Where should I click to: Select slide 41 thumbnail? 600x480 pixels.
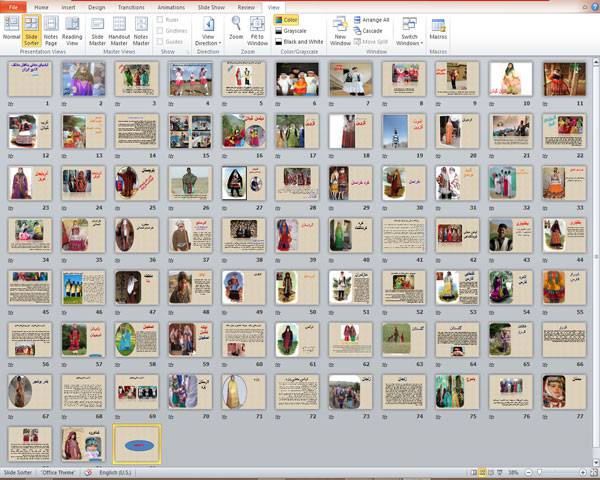(x=404, y=235)
